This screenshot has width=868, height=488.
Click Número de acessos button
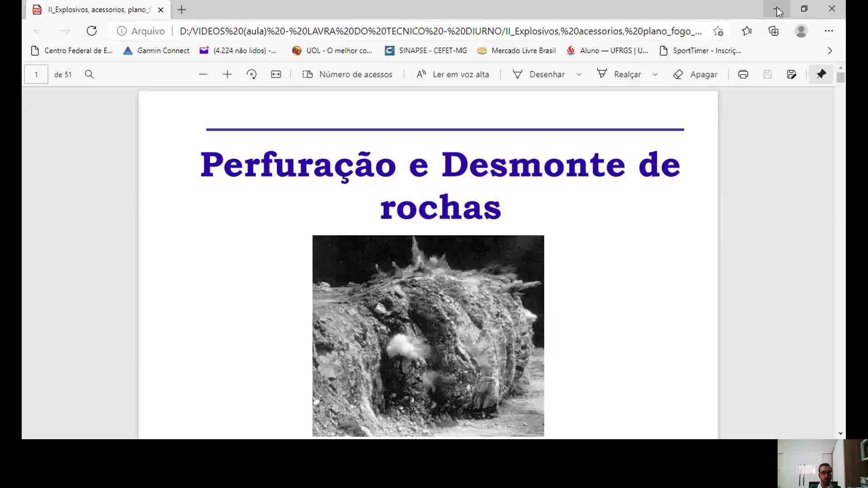coord(347,74)
